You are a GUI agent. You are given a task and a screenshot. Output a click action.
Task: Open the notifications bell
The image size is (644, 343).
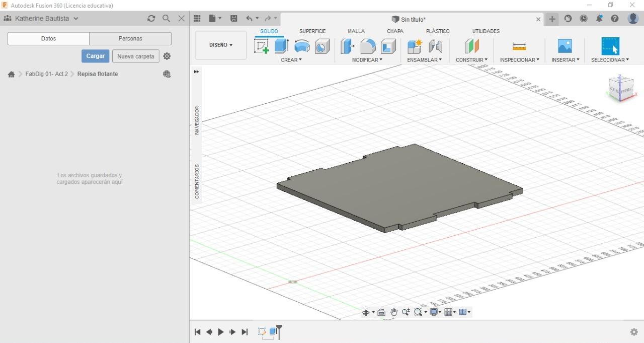(599, 19)
